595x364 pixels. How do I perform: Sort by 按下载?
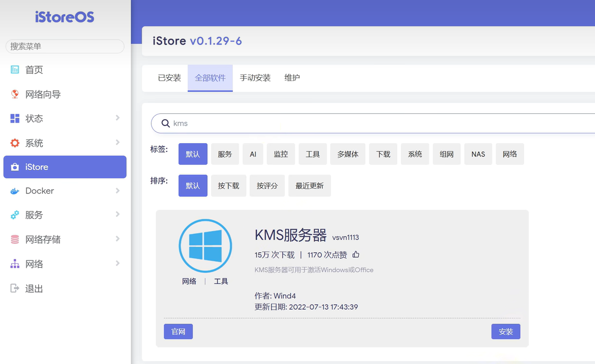point(229,186)
